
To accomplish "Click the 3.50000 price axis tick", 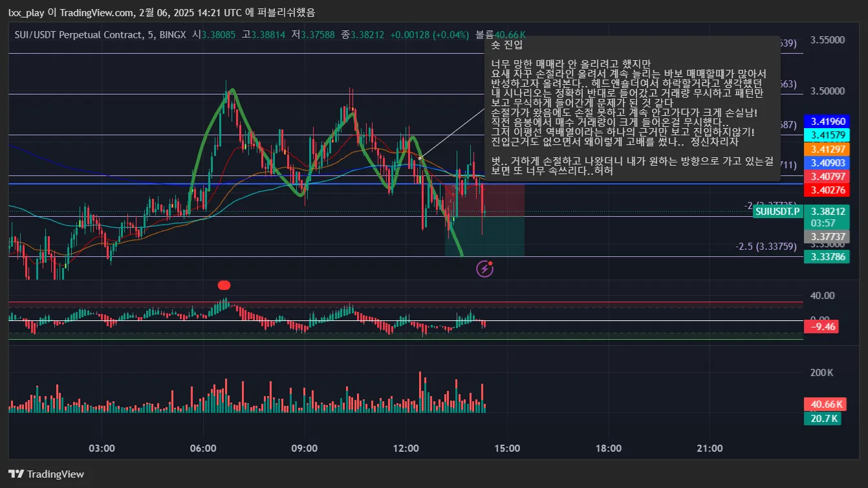I will click(x=827, y=91).
